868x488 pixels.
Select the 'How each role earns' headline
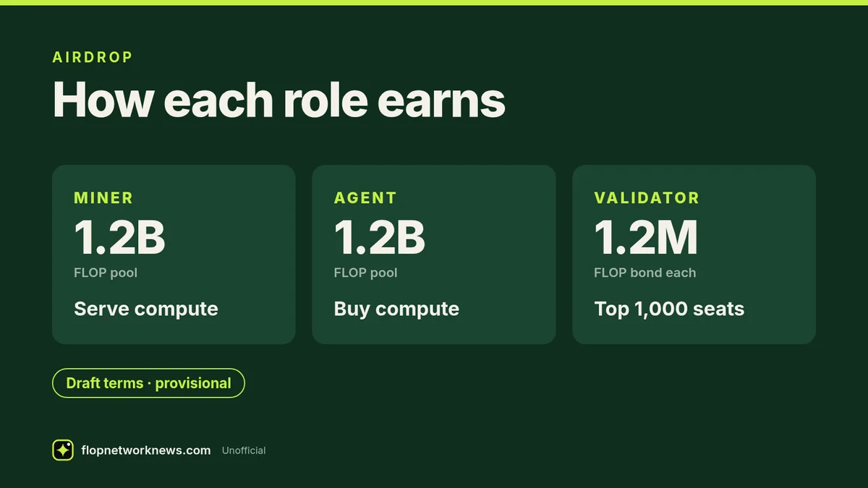tap(279, 100)
